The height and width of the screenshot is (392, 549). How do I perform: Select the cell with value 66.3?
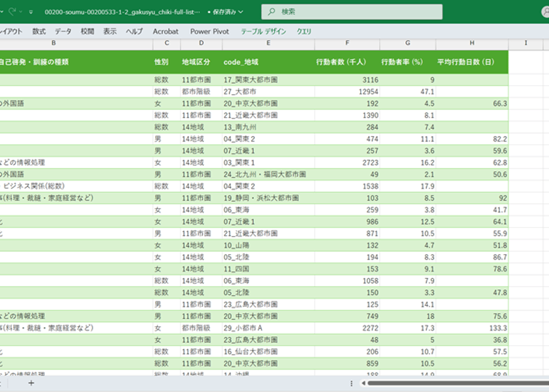pos(472,103)
